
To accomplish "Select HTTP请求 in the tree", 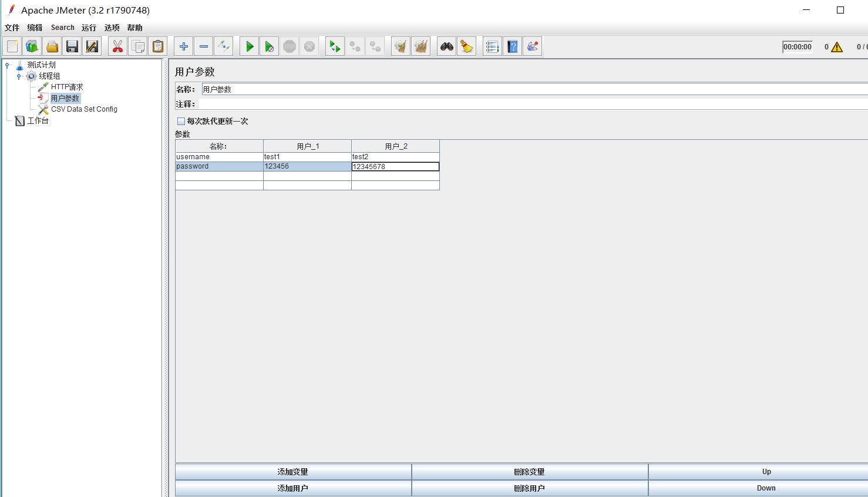I will [x=67, y=87].
